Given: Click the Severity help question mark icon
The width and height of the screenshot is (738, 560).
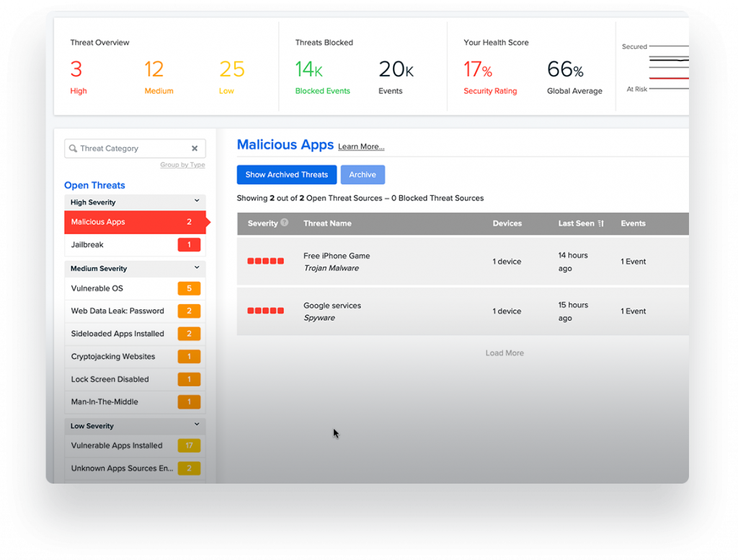Looking at the screenshot, I should point(284,223).
